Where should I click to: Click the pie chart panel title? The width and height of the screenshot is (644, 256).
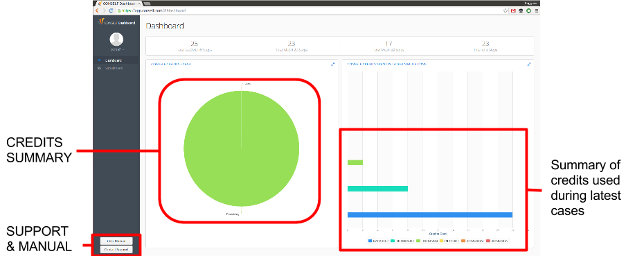tap(171, 65)
